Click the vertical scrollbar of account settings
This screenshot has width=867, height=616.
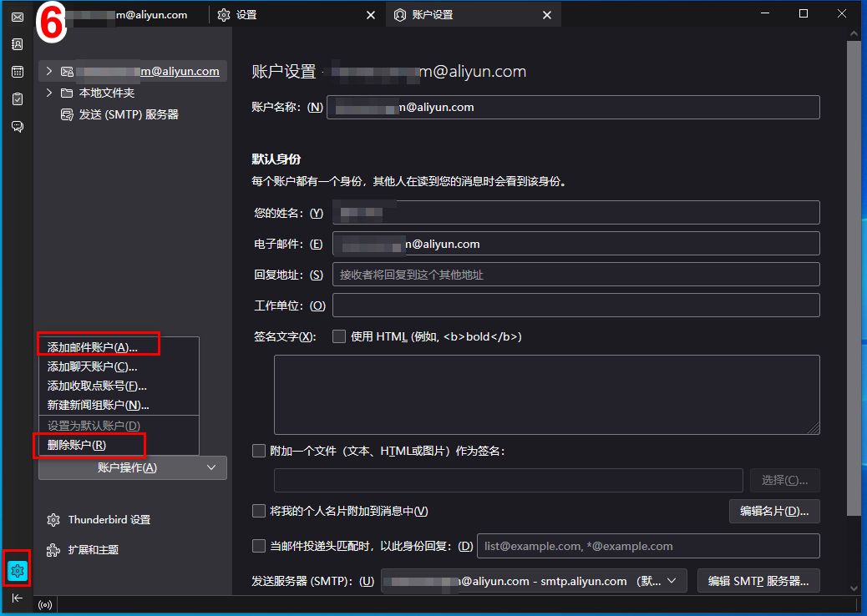pos(854,279)
